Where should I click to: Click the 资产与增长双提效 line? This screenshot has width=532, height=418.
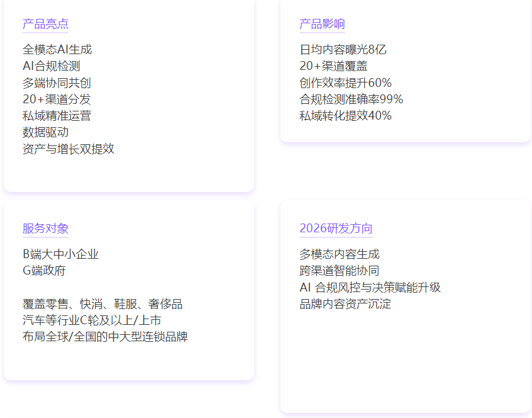(x=69, y=149)
